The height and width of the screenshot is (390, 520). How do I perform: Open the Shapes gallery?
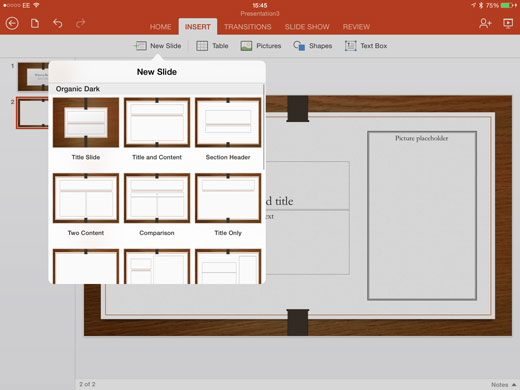coord(313,46)
